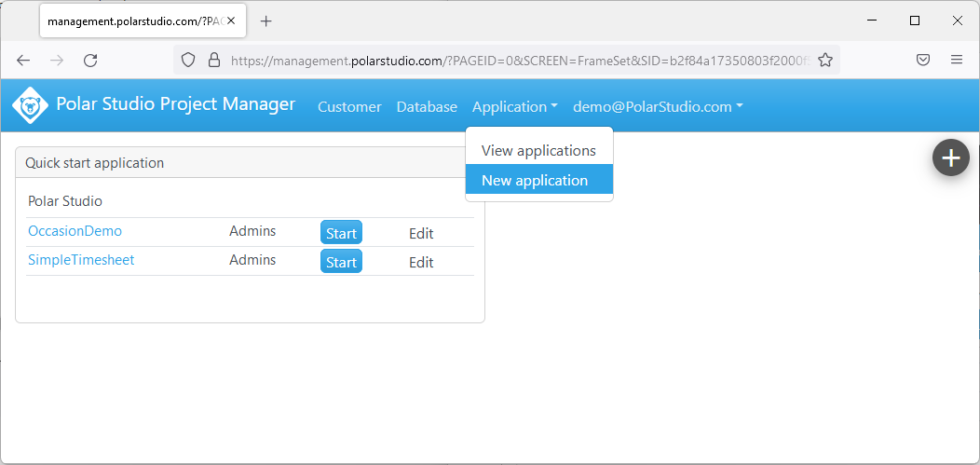Maximize the browser window
Image resolution: width=980 pixels, height=465 pixels.
915,21
